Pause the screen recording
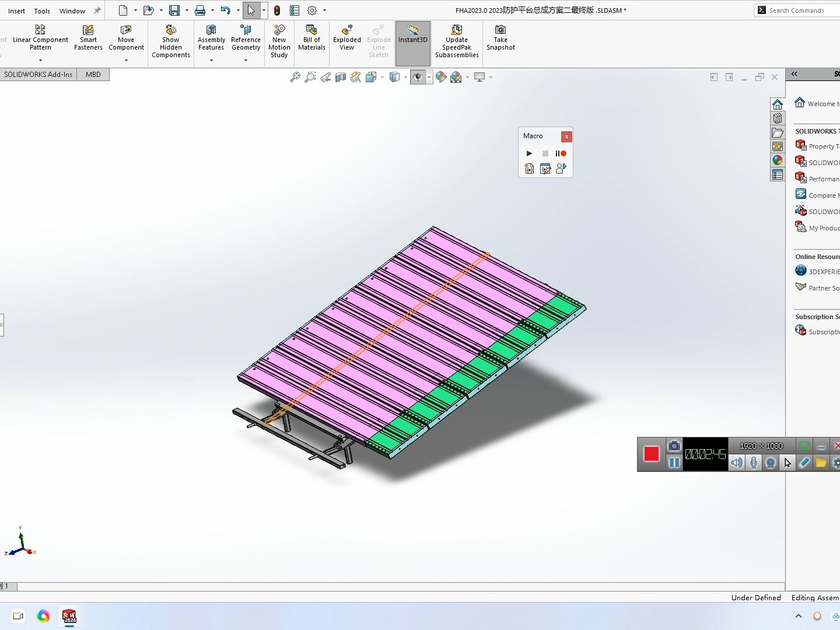 coord(674,463)
